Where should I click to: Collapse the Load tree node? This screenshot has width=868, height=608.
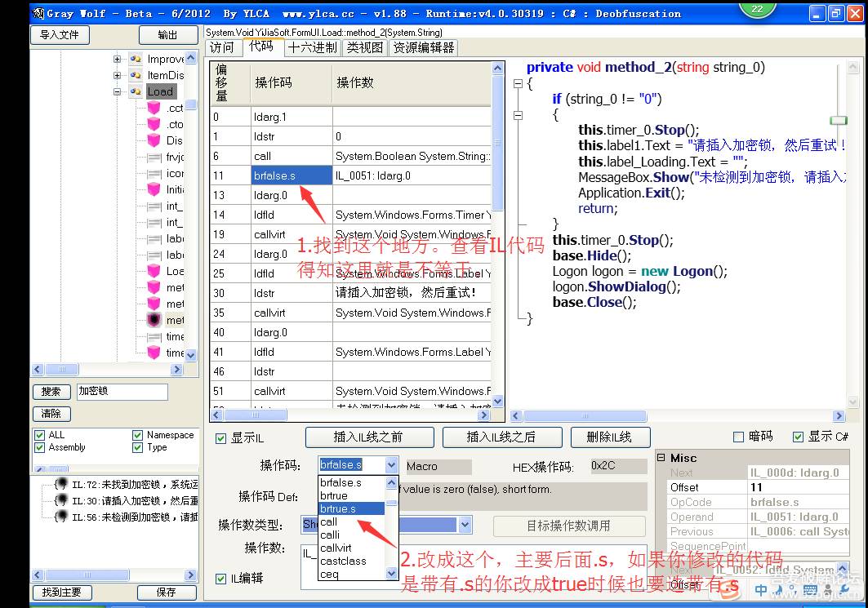pos(118,91)
